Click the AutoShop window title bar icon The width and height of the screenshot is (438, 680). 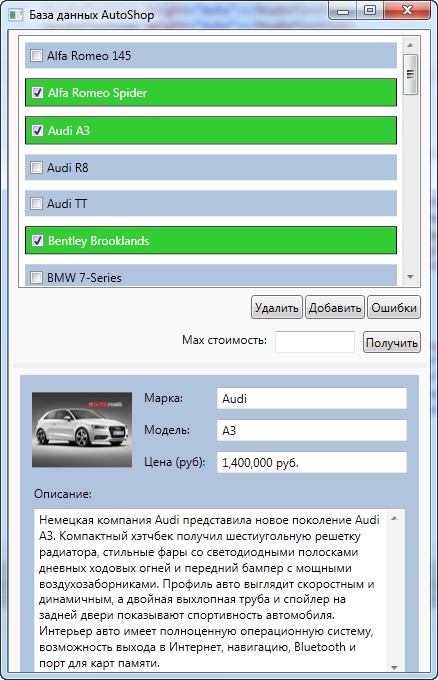[x=16, y=15]
